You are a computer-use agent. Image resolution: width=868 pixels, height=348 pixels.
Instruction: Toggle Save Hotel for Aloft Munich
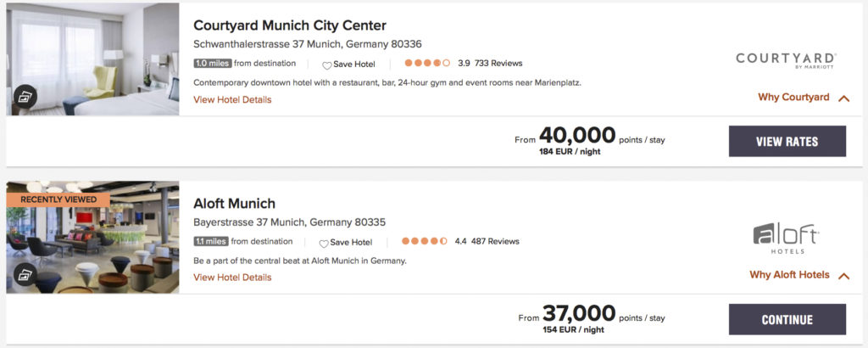pos(350,242)
